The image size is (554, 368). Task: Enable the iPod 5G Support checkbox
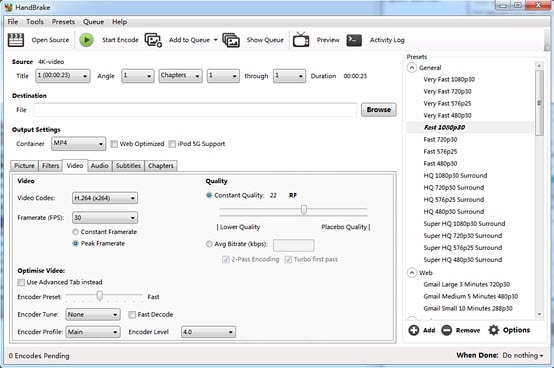point(172,144)
